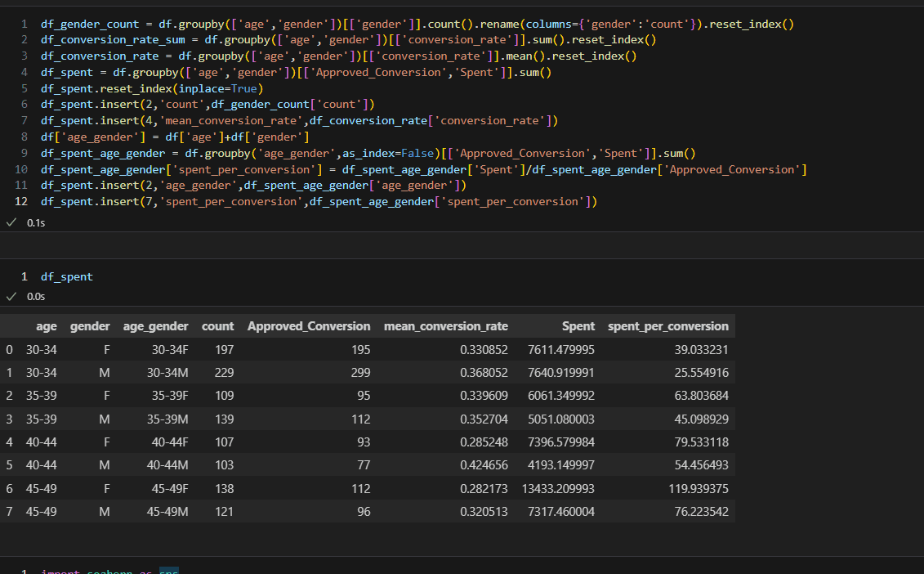Click mean_conversion_rate value 0.320513
Image resolution: width=924 pixels, height=574 pixels.
pos(484,512)
